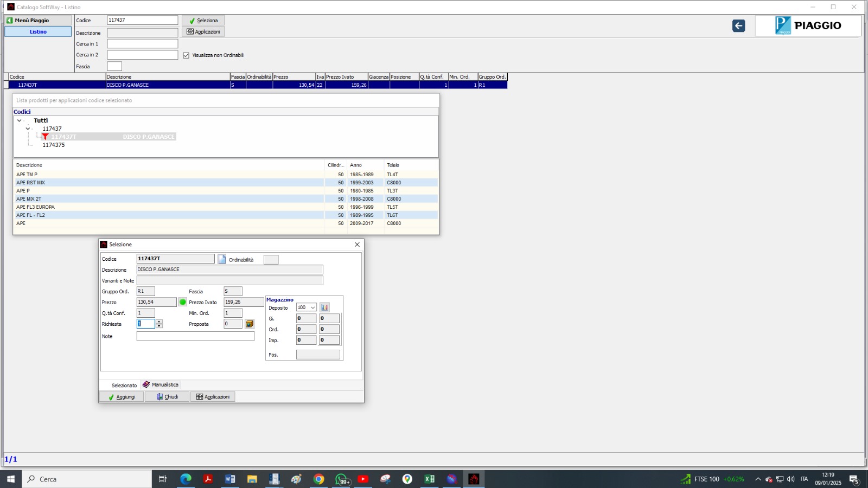
Task: Decrease Richiesta quantity with the down arrow
Action: click(159, 326)
